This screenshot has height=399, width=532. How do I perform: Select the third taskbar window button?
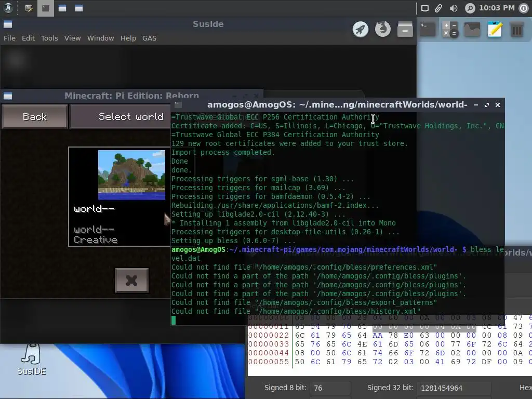click(x=62, y=8)
